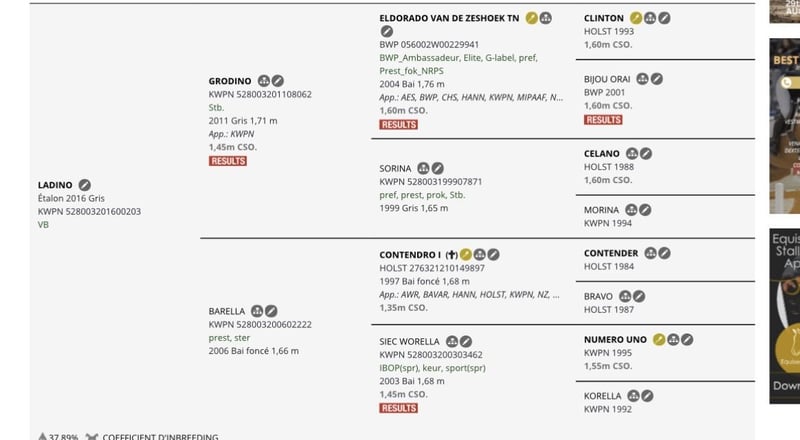
Task: Click the edit pencil icon beside LADINO
Action: tap(85, 185)
